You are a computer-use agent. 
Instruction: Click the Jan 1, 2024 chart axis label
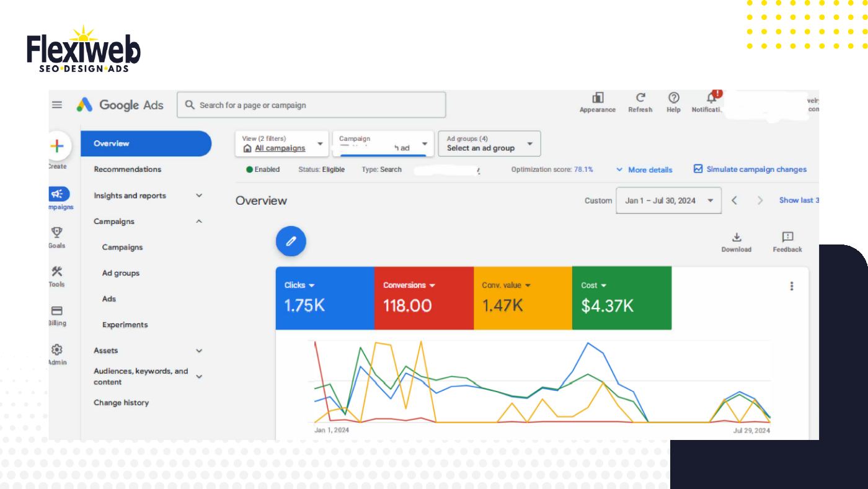pos(332,429)
